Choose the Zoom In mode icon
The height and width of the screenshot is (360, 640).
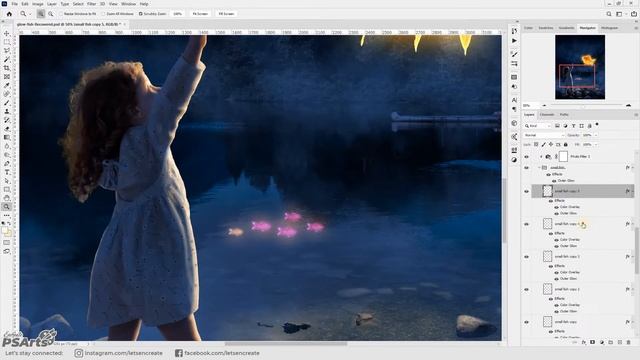pyautogui.click(x=41, y=13)
